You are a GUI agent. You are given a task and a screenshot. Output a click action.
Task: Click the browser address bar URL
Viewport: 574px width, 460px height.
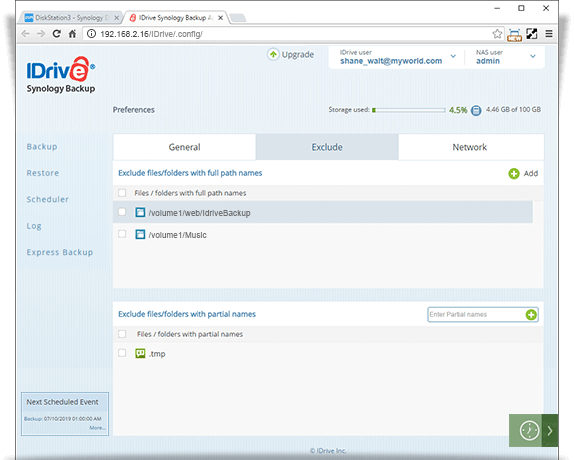pos(151,34)
